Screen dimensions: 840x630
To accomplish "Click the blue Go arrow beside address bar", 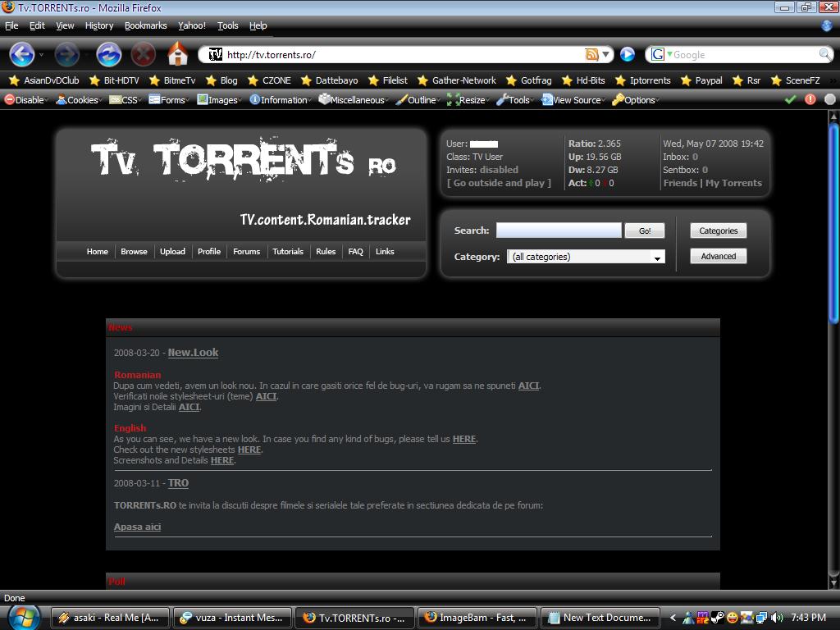I will tap(628, 54).
